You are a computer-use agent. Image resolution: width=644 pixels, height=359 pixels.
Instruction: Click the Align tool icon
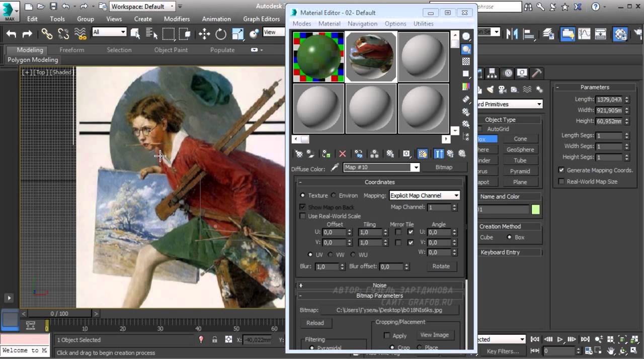click(529, 34)
